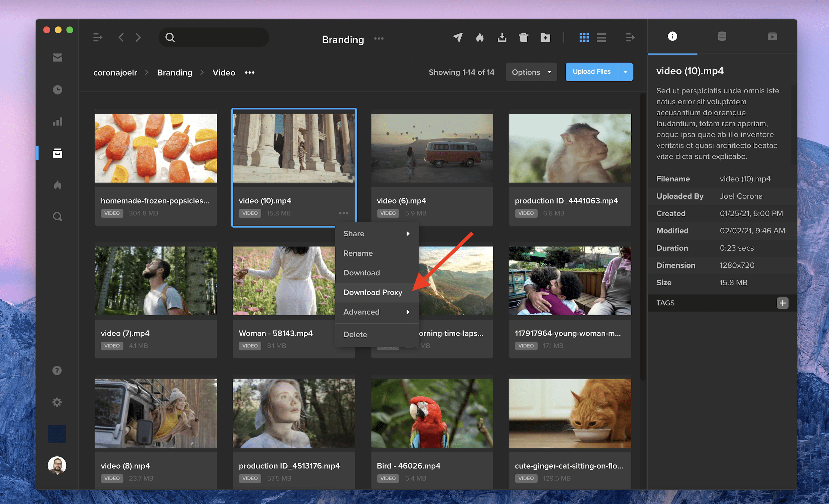The height and width of the screenshot is (504, 829).
Task: Open the clock recent sidebar icon
Action: (x=58, y=90)
